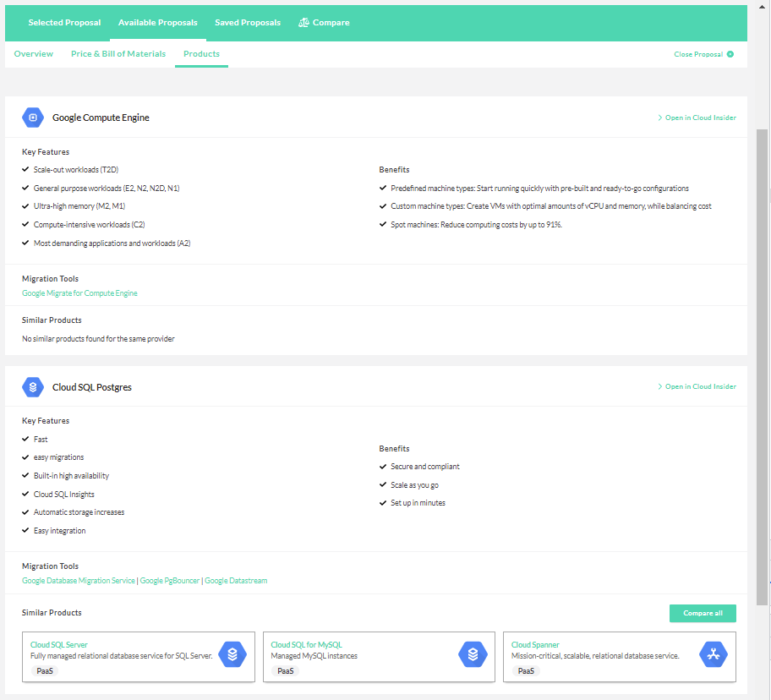Open the Google Datastream link

pyautogui.click(x=236, y=581)
